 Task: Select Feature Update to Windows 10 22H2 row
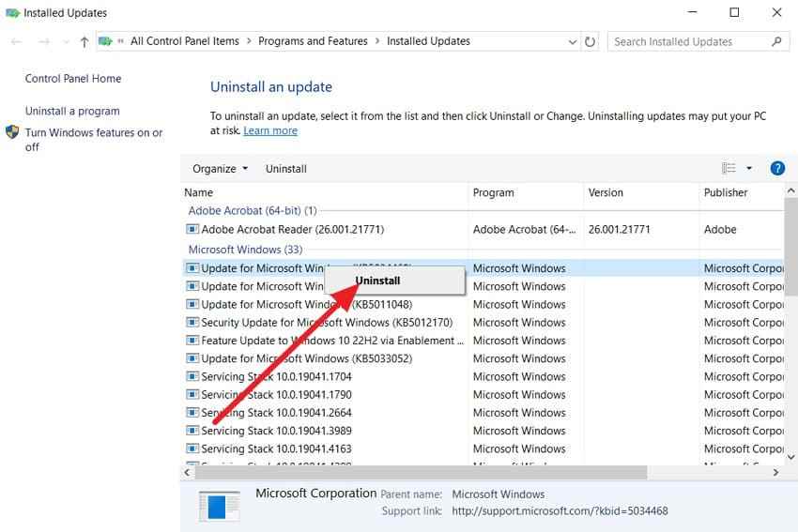pyautogui.click(x=483, y=341)
